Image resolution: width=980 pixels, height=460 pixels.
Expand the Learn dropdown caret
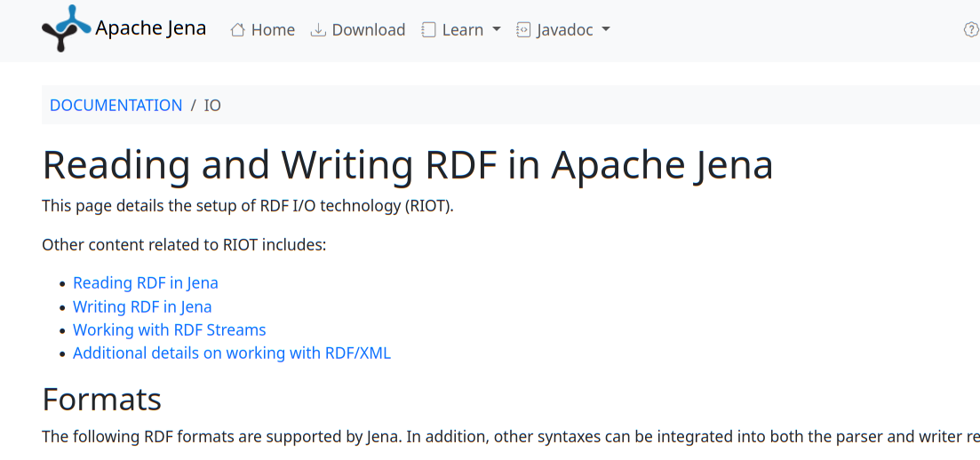[x=497, y=29]
